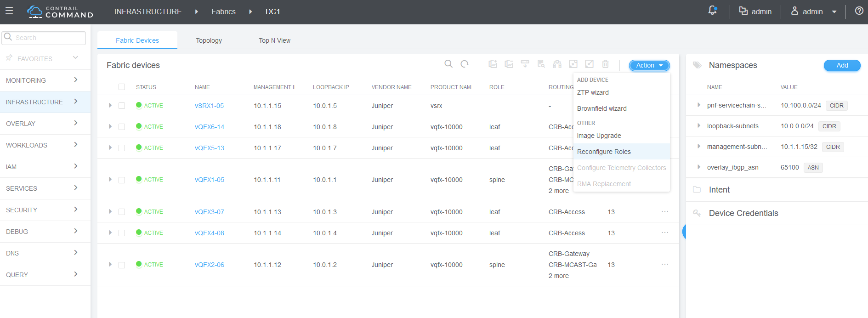Screen dimensions: 868x318
Task: Open the admin user dropdown
Action: click(x=813, y=11)
